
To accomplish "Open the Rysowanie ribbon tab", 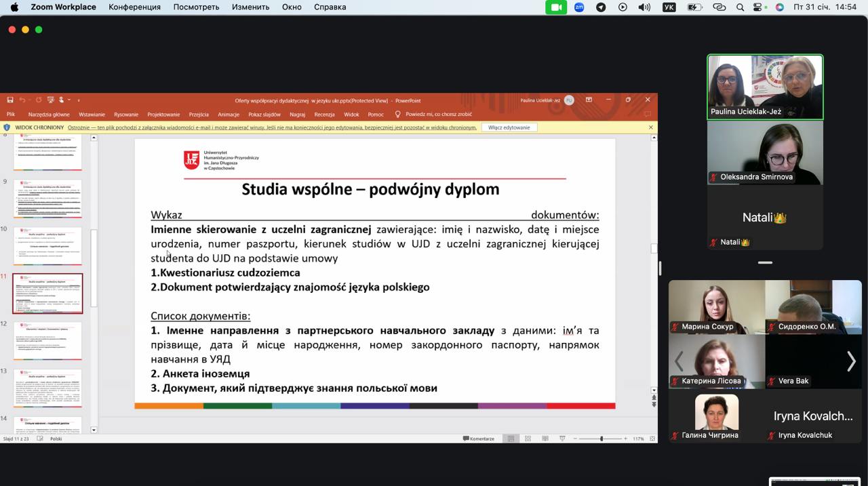I will [126, 115].
